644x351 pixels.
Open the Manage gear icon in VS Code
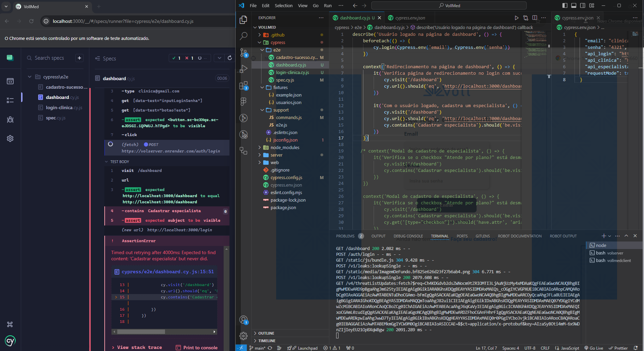pyautogui.click(x=243, y=336)
